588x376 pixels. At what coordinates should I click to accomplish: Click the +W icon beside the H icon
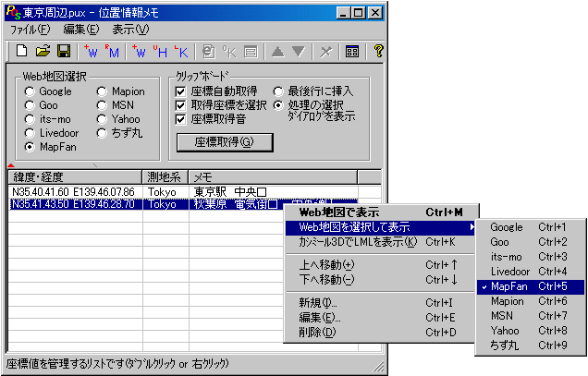click(140, 51)
